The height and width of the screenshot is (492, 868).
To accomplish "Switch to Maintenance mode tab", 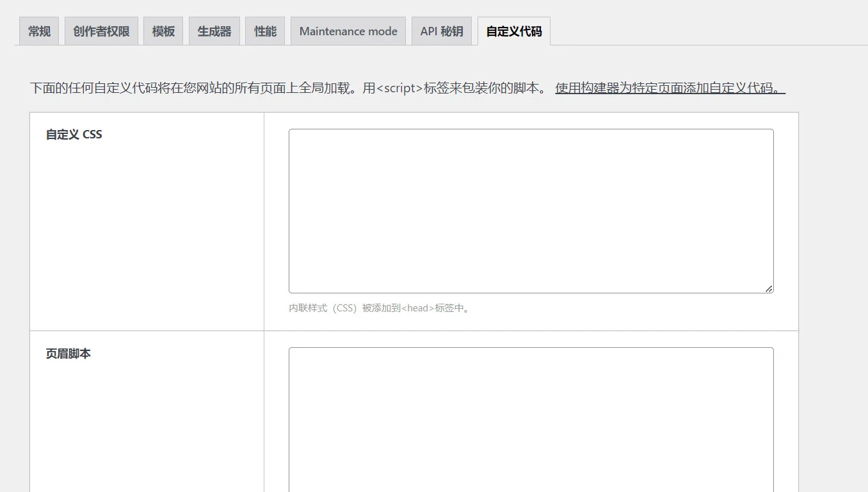I will (x=348, y=31).
